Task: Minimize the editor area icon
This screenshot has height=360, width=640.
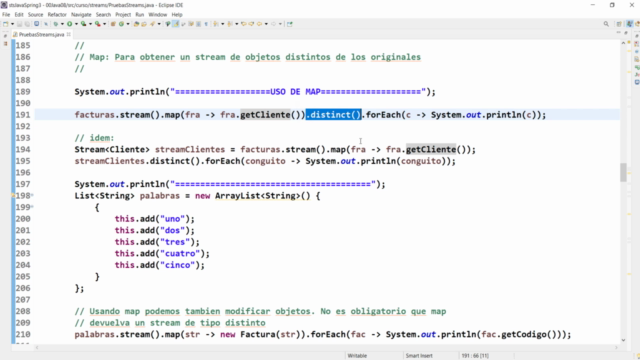Action: tap(619, 33)
